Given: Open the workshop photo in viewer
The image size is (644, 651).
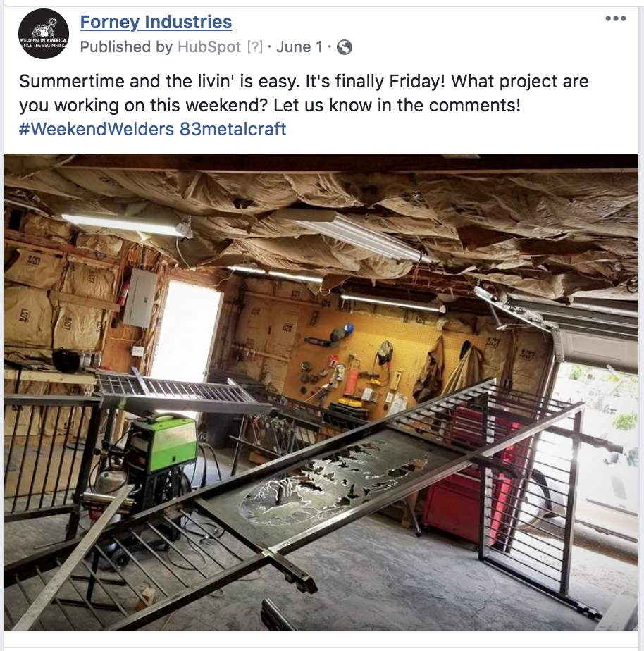Looking at the screenshot, I should pos(321,392).
